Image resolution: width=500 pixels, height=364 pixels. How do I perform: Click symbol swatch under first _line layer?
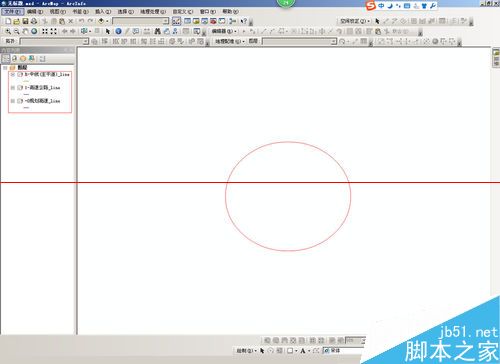coord(26,81)
